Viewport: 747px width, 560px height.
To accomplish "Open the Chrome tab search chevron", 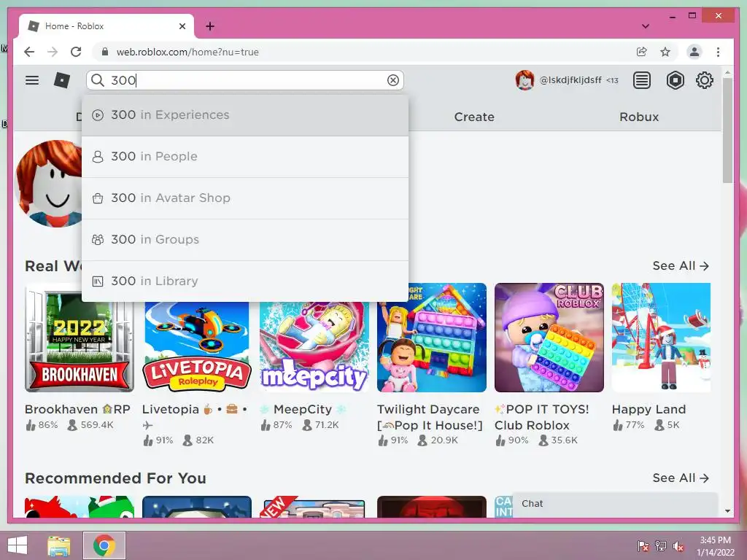I will (646, 26).
